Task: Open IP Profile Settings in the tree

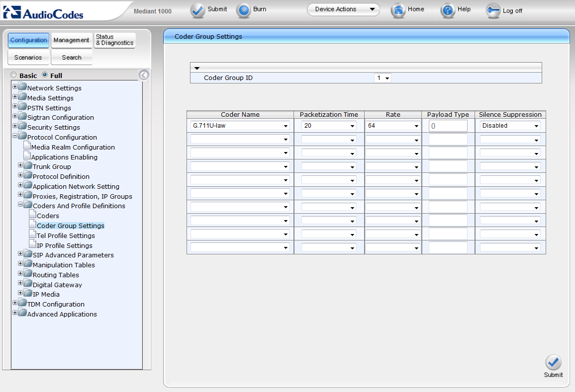Action: pyautogui.click(x=65, y=245)
